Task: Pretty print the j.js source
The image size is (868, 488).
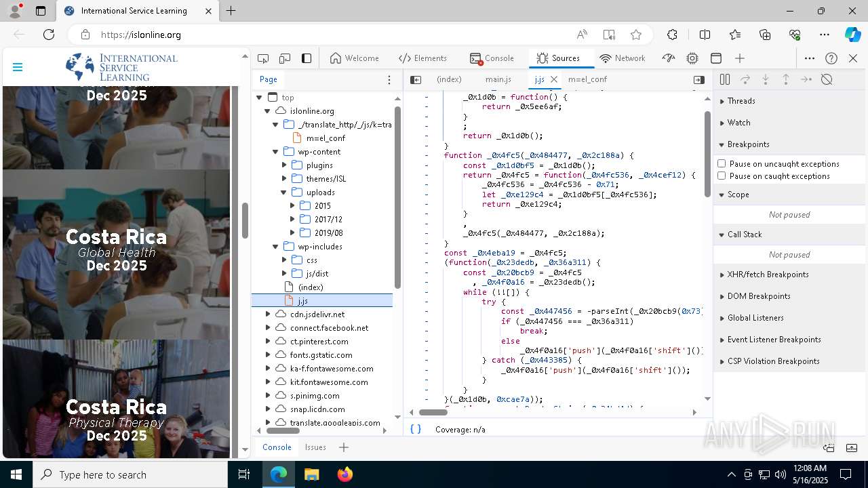Action: (x=416, y=429)
